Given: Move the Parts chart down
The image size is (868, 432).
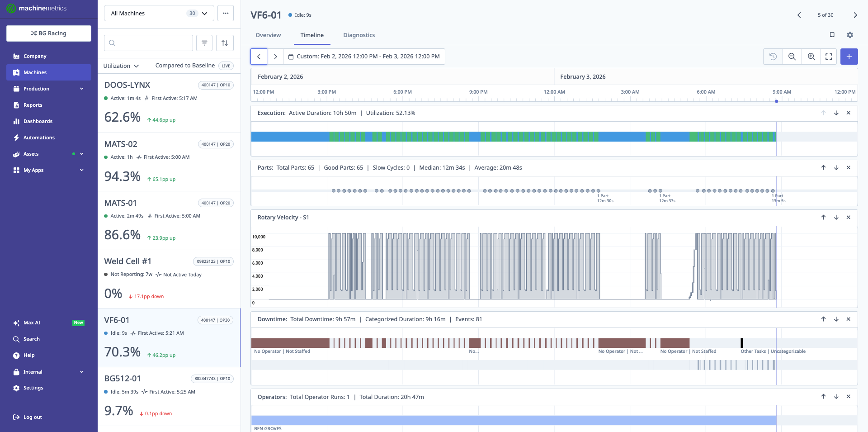Looking at the screenshot, I should (x=836, y=167).
